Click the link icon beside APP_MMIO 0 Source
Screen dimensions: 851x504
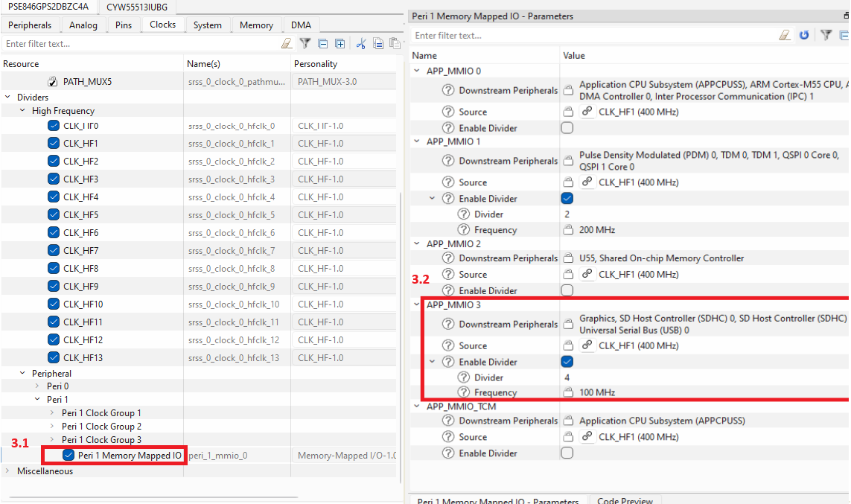[587, 112]
